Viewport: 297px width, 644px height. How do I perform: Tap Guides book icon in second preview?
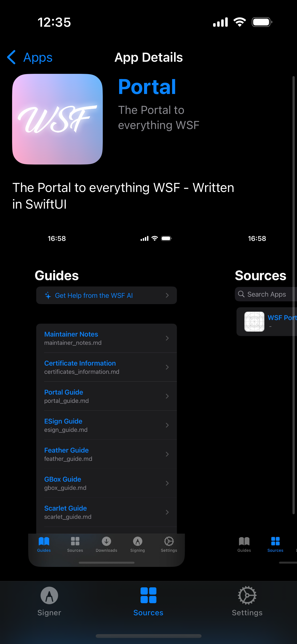click(x=244, y=541)
